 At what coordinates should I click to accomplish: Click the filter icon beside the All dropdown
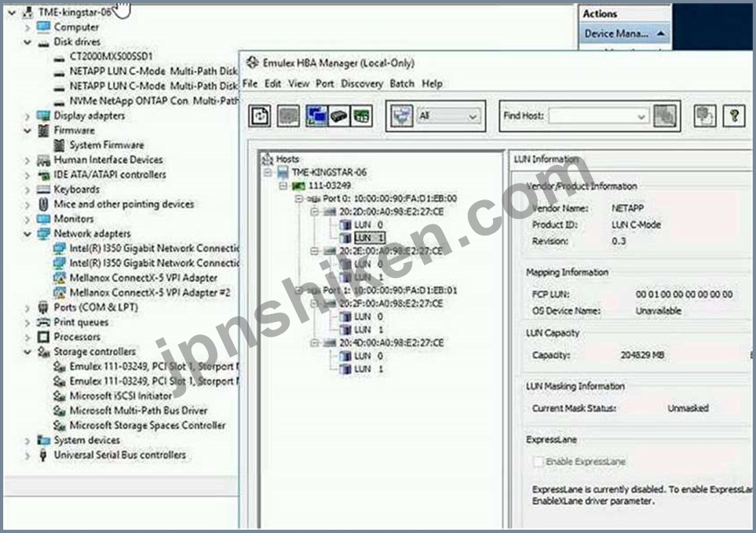pos(402,115)
